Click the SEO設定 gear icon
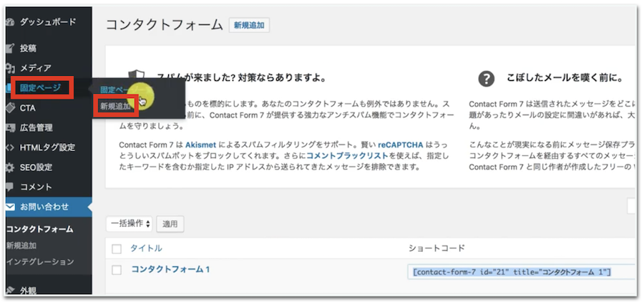644x305 pixels. click(x=10, y=168)
